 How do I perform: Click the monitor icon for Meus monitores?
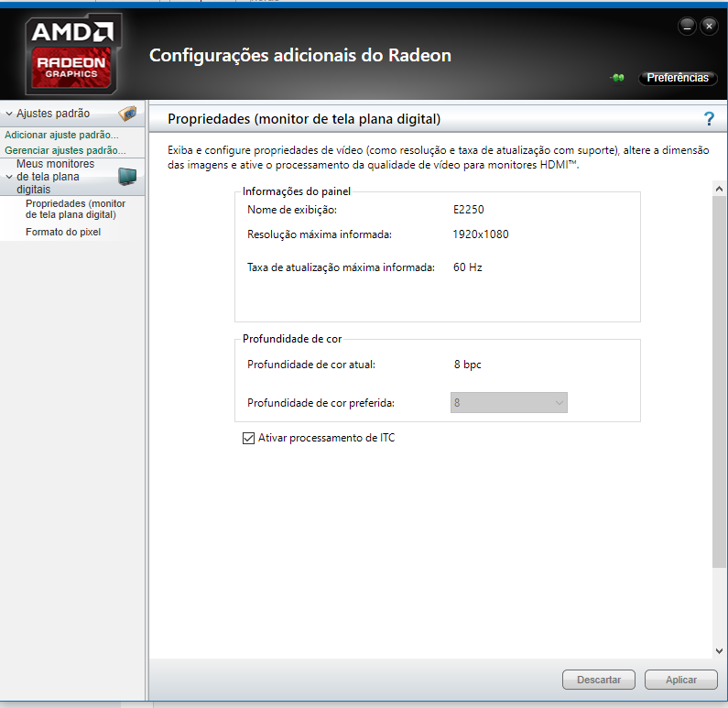click(127, 177)
